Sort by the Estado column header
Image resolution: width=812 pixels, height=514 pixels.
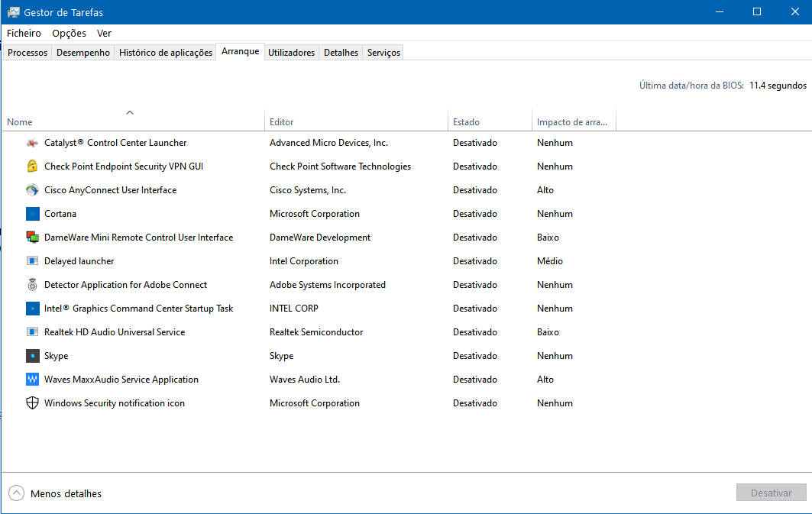490,120
